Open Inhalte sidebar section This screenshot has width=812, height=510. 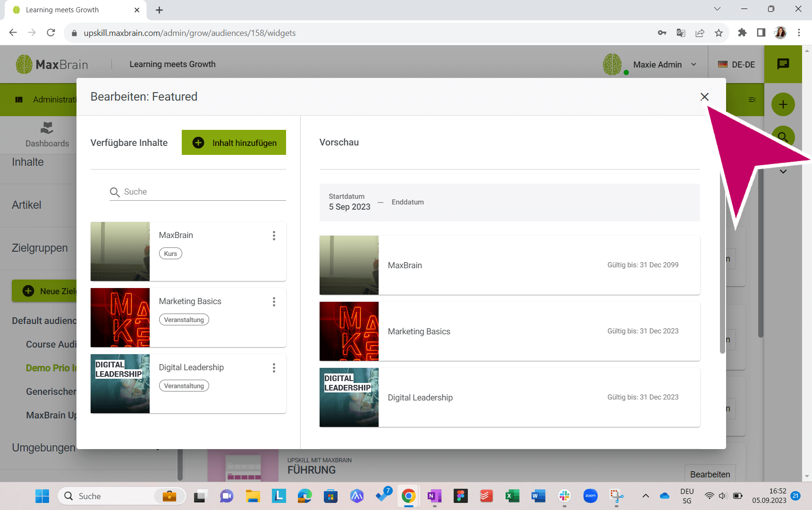click(x=28, y=162)
